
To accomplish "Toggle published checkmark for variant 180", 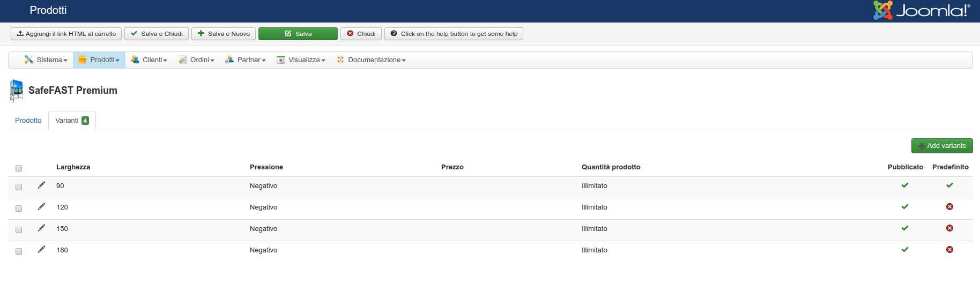I will (x=905, y=250).
